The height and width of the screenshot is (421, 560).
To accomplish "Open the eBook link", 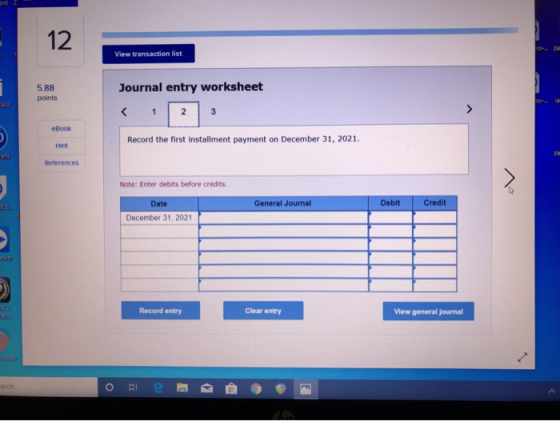I will point(61,129).
